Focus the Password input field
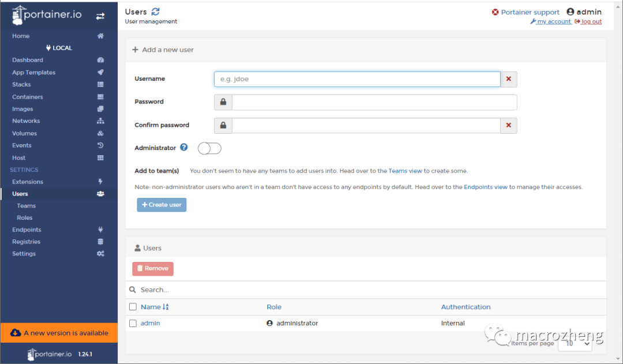The width and height of the screenshot is (623, 364). [x=374, y=102]
